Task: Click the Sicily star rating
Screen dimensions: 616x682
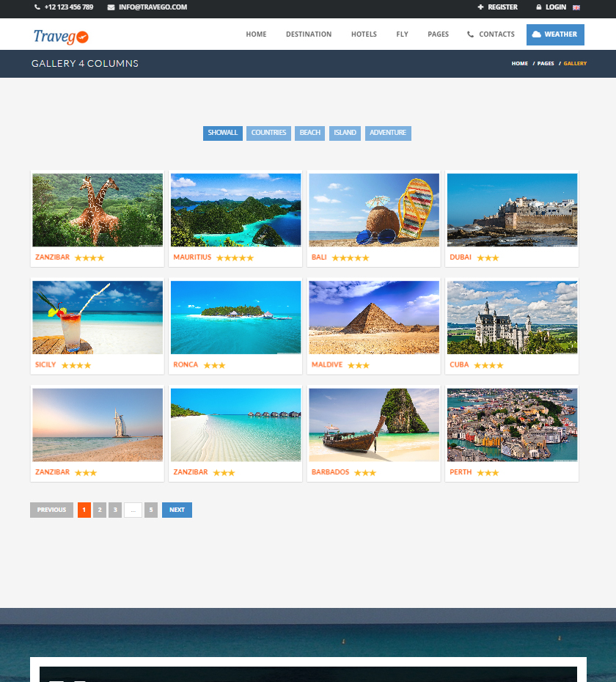Action: [76, 365]
